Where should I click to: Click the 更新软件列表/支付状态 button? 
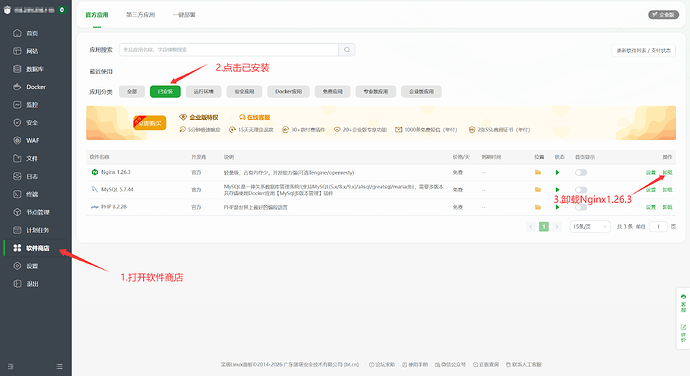click(643, 51)
